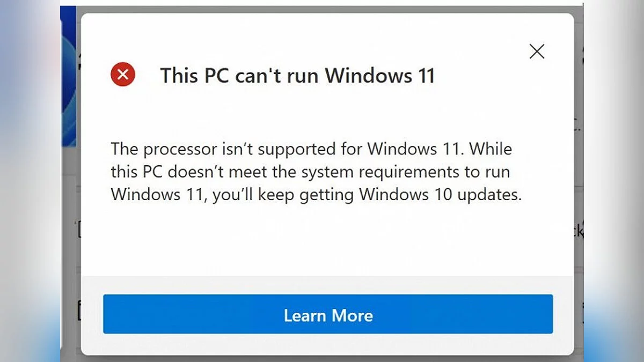Close the dialog with the X button

click(537, 51)
